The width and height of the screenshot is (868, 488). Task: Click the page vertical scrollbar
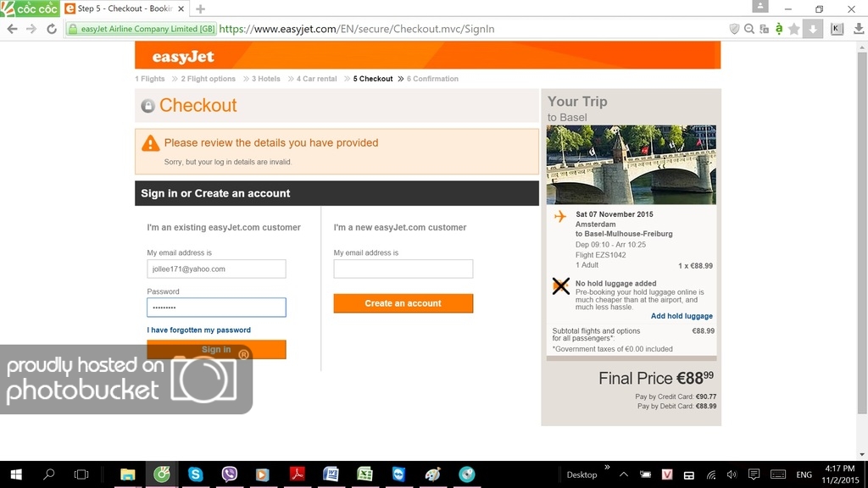862,232
